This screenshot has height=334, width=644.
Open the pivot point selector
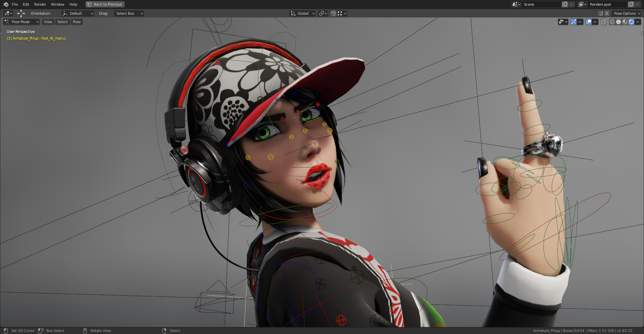click(323, 13)
